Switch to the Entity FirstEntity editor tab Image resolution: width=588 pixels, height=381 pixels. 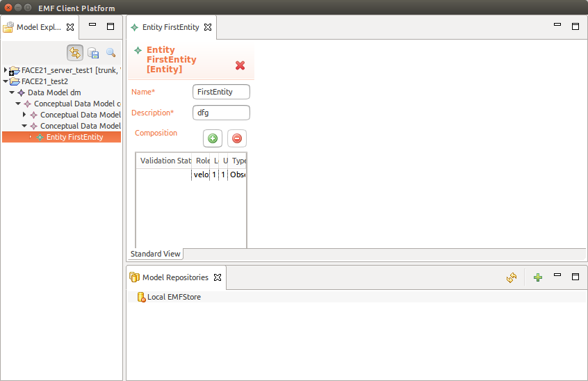point(170,27)
